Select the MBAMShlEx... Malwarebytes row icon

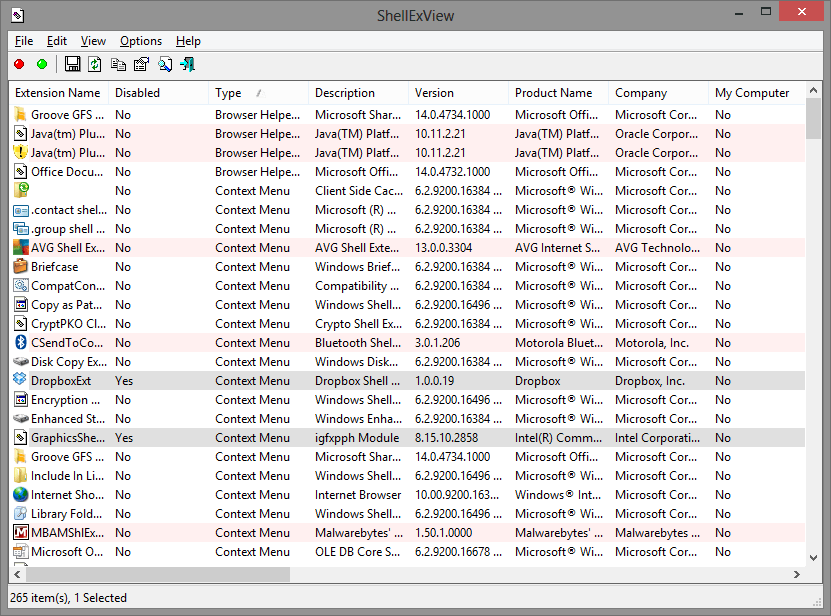pos(20,532)
